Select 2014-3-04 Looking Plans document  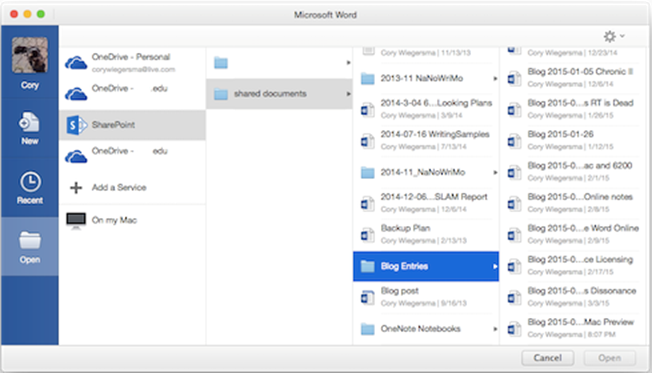[426, 109]
